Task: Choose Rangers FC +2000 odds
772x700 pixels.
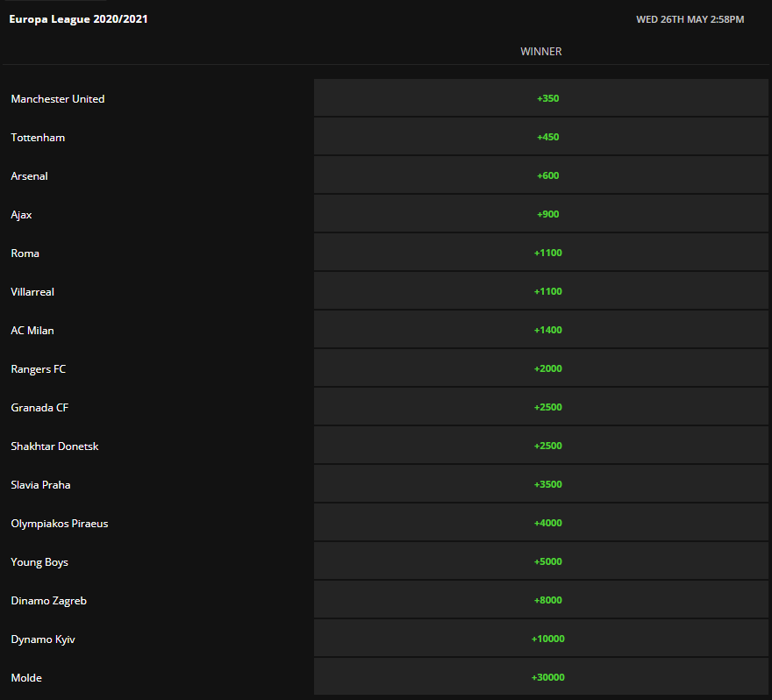Action: (541, 368)
